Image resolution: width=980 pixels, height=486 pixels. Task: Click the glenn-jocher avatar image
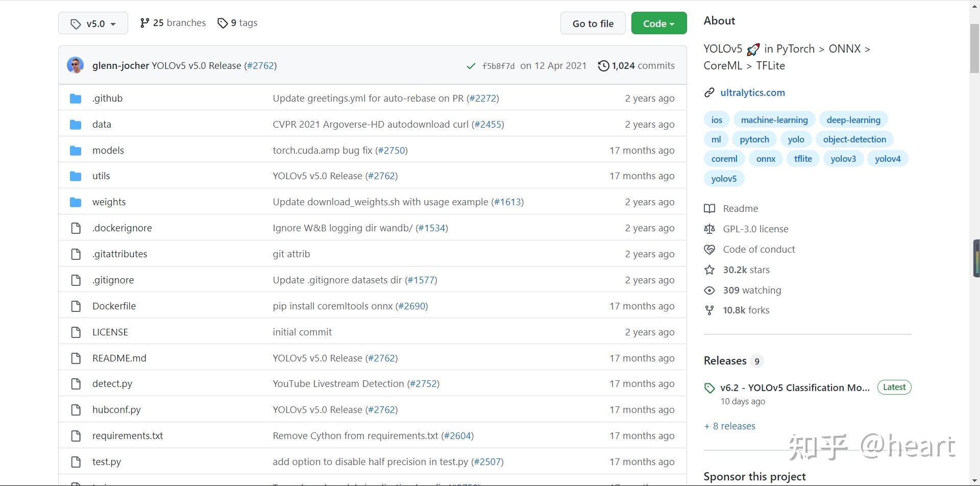pyautogui.click(x=76, y=65)
